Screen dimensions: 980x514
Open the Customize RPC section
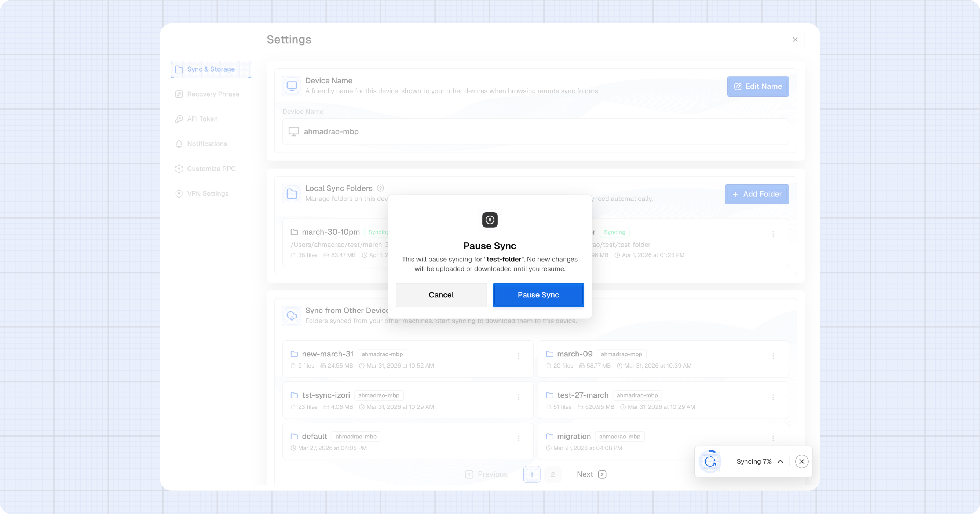click(x=211, y=169)
